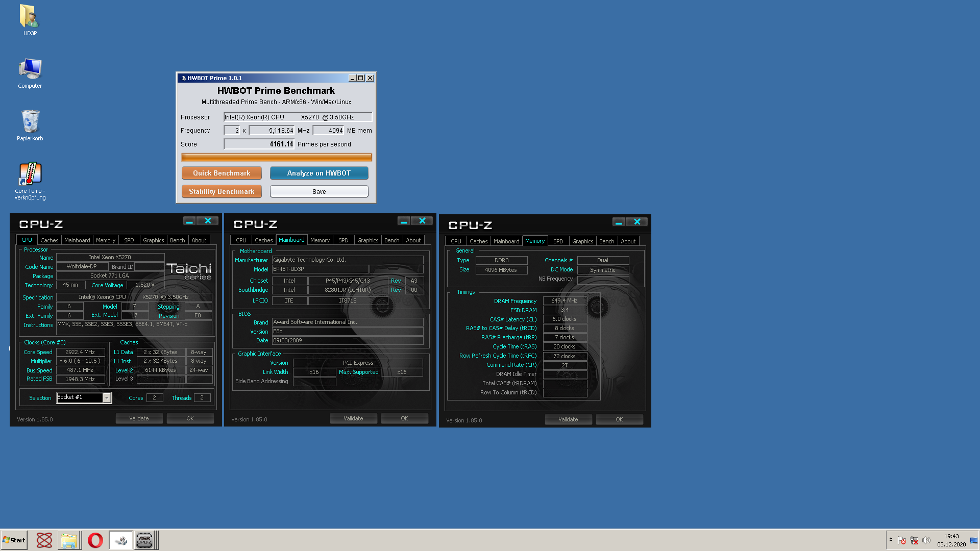Click the DRAM Frequency value 649.4 MHz
This screenshot has height=551, width=980.
(565, 301)
